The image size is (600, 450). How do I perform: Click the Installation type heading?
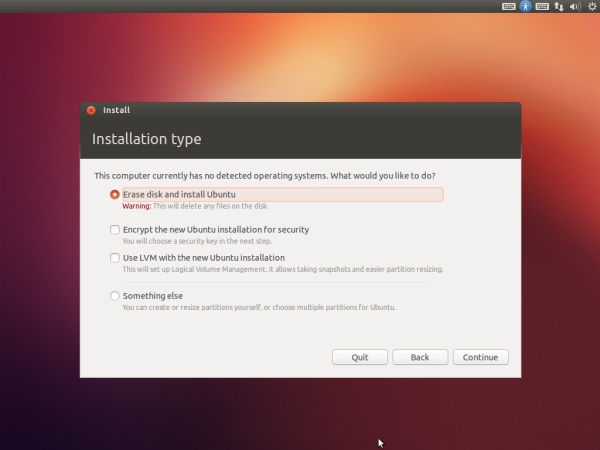tap(146, 139)
